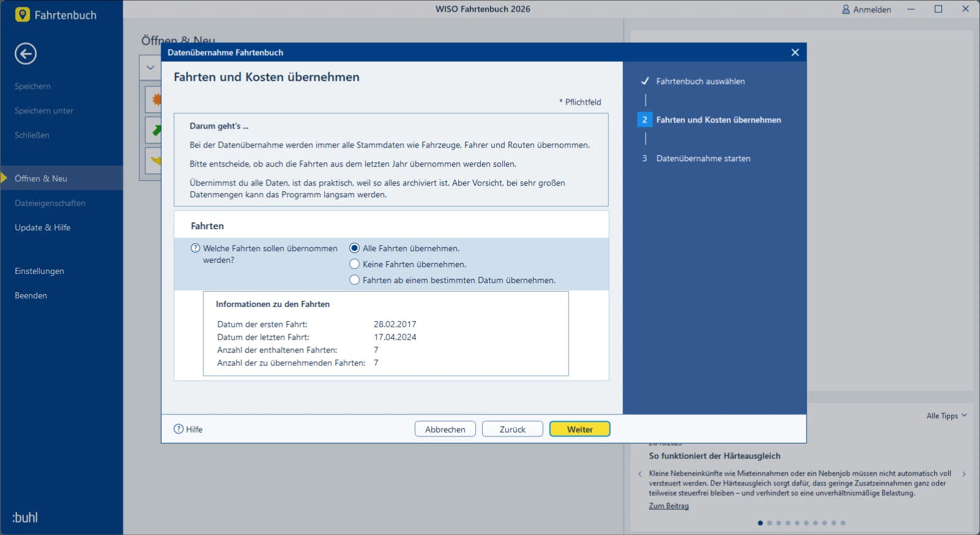Click the checkmark at Fahrtenbuch auswählen step
Image resolution: width=980 pixels, height=535 pixels.
coord(645,81)
